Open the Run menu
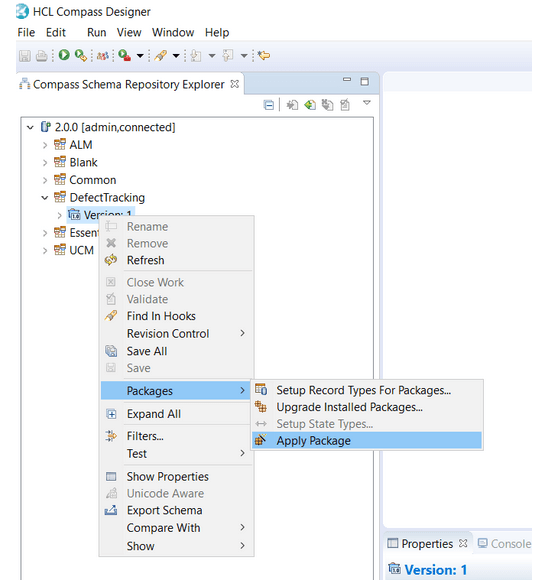Image resolution: width=542 pixels, height=580 pixels. click(97, 33)
